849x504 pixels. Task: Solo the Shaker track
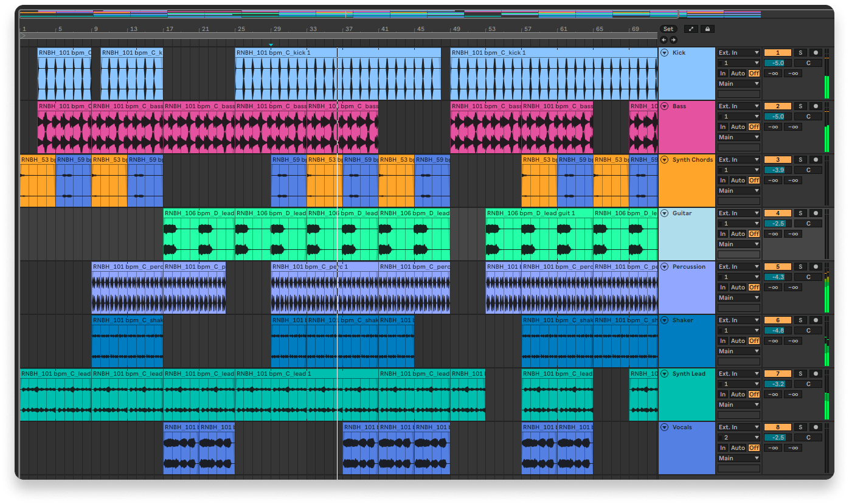tap(800, 321)
